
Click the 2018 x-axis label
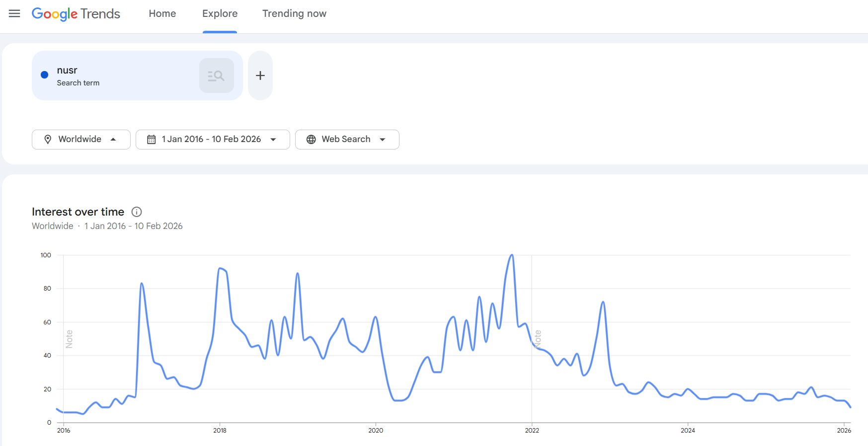(x=220, y=431)
